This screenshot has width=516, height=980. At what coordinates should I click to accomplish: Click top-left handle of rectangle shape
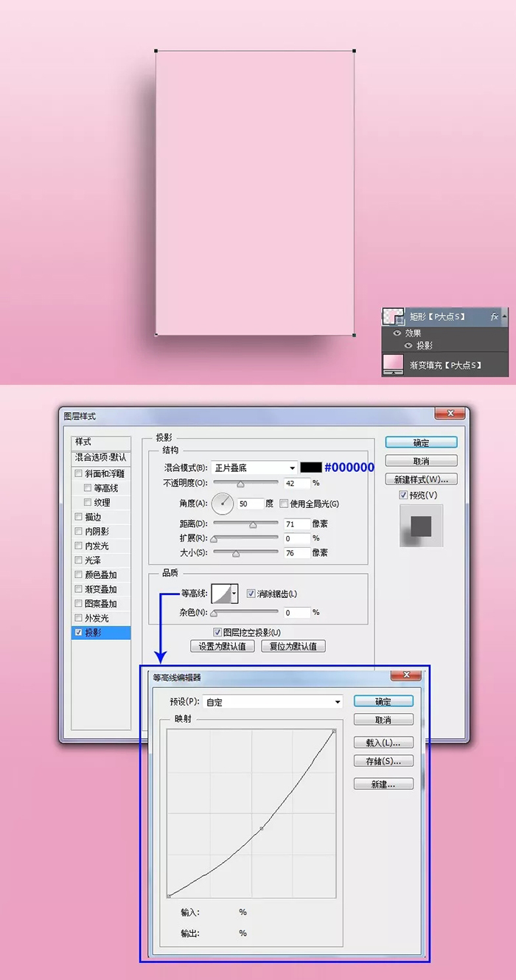[x=156, y=51]
